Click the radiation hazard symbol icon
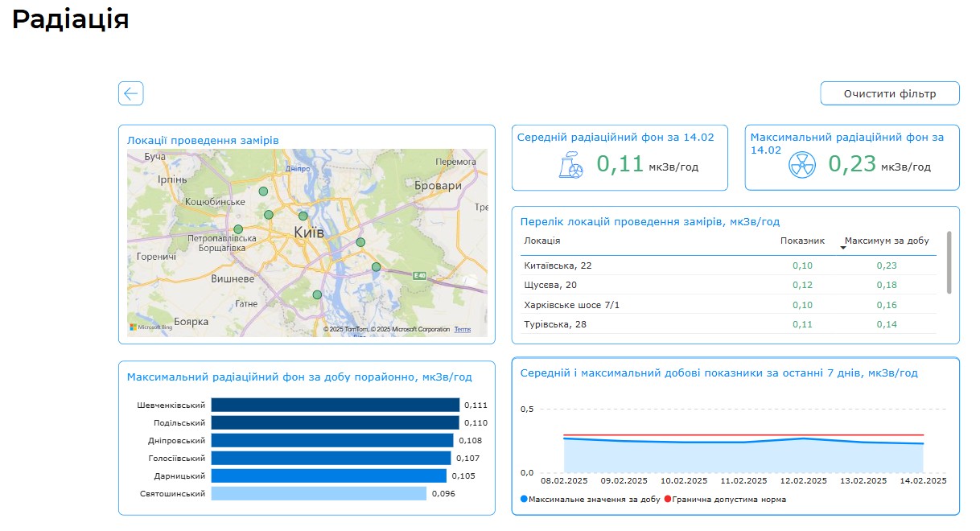The image size is (980, 531). coord(802,165)
